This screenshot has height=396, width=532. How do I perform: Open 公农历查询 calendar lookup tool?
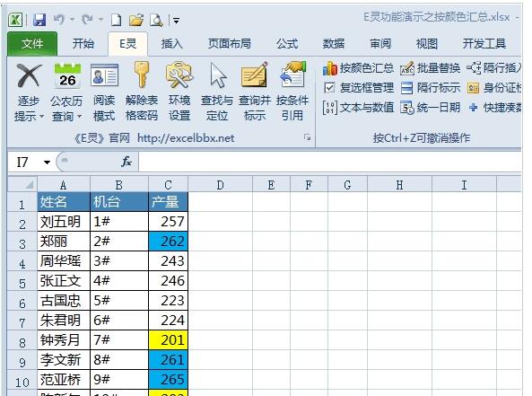coord(67,92)
